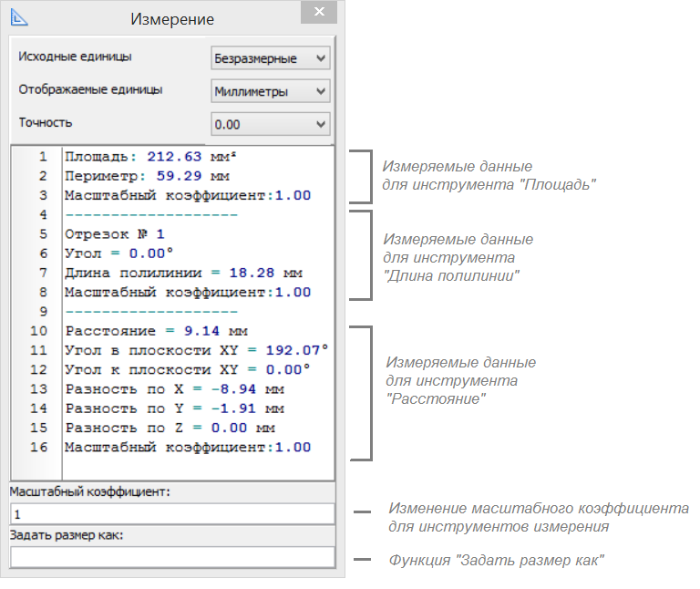
Task: Select the Длина полилинии = 18.28 мм line
Action: point(183,273)
